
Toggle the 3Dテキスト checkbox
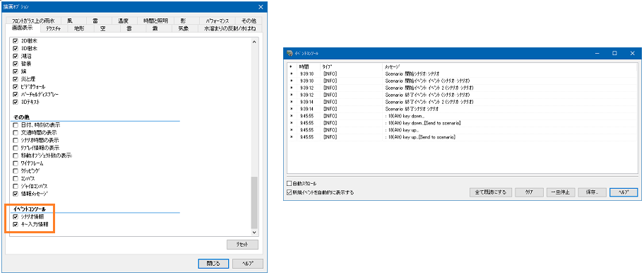click(16, 102)
